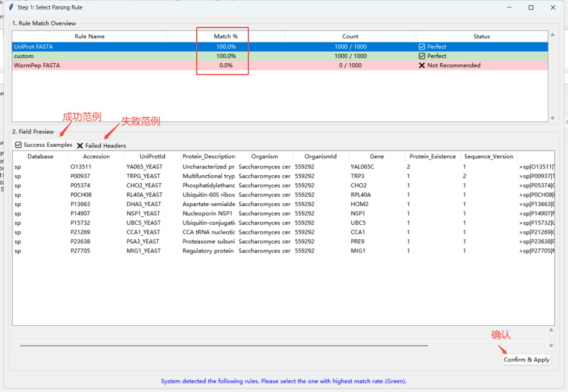Image resolution: width=568 pixels, height=392 pixels.
Task: Click the Multifunctional tryp description cell
Action: tap(209, 176)
